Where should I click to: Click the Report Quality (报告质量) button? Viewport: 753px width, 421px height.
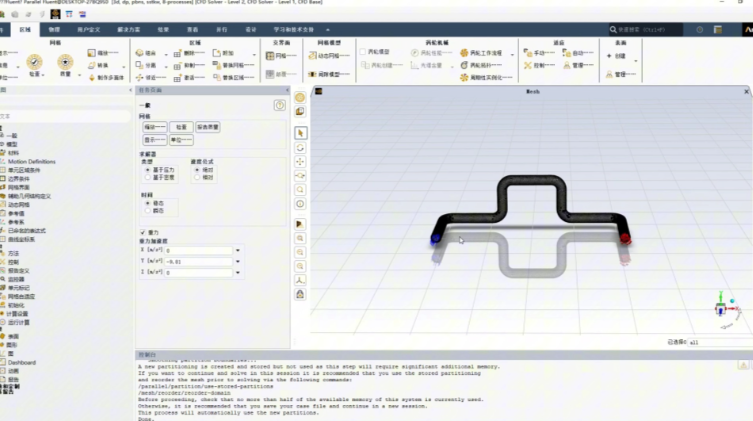207,127
